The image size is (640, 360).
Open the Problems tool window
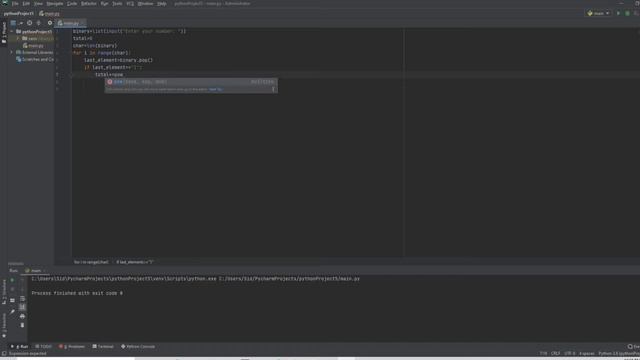click(72, 347)
